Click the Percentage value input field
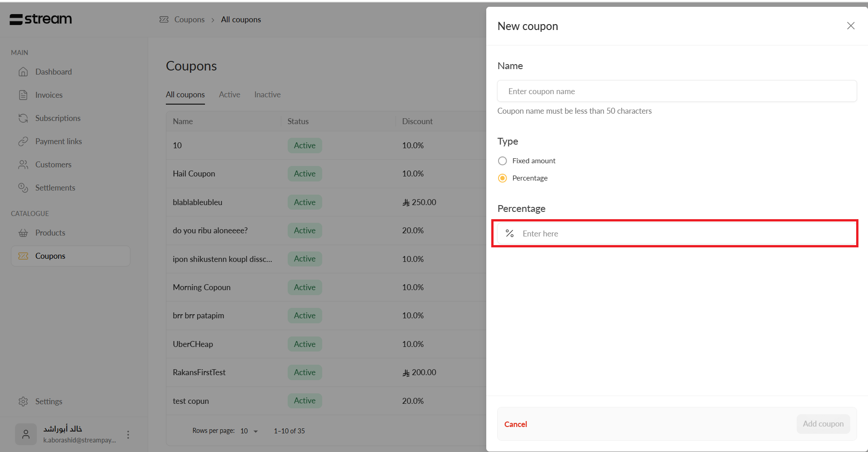 tap(682, 234)
